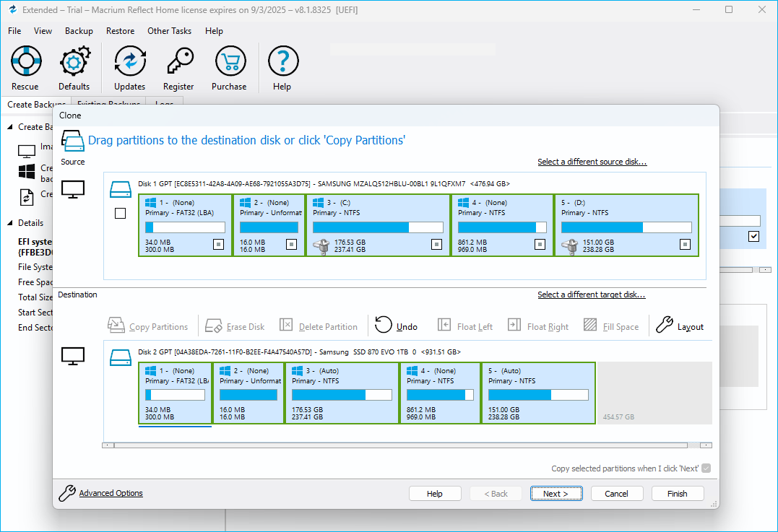Click the horizontal scrollbar under destination disk

[x=405, y=445]
